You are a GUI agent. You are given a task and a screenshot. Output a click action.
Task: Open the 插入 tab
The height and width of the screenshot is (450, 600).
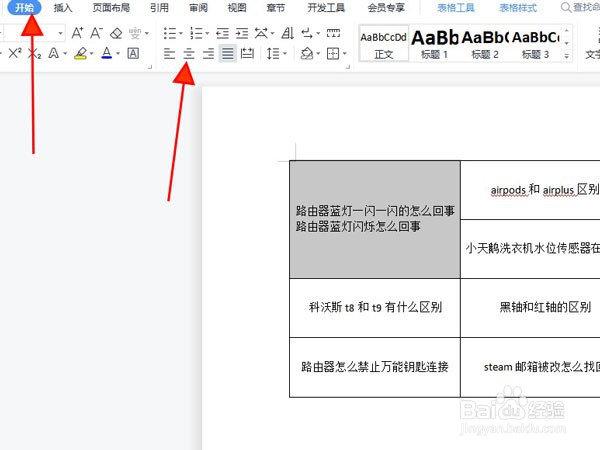tap(63, 8)
